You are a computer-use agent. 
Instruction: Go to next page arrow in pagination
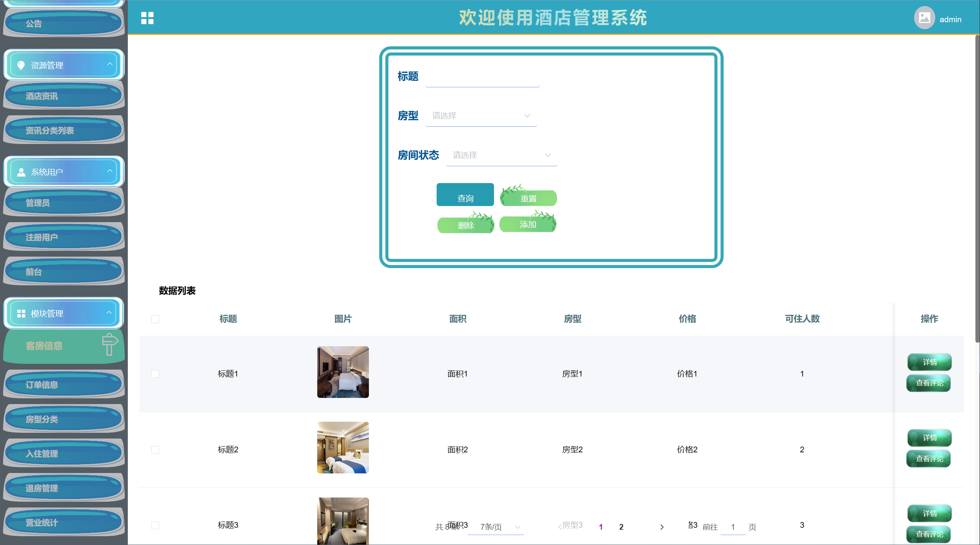click(x=662, y=527)
